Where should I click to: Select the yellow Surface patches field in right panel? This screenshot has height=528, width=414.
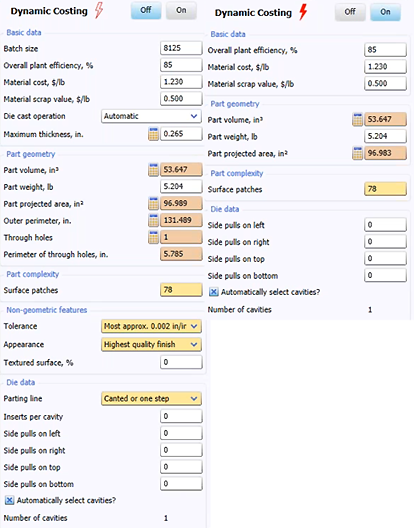tap(385, 189)
